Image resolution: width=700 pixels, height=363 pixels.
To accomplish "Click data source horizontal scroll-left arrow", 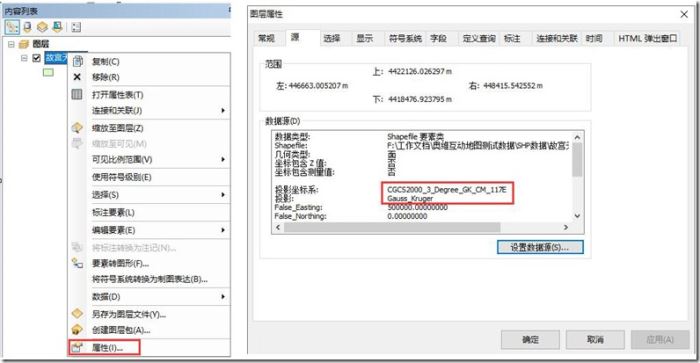I will pos(278,227).
